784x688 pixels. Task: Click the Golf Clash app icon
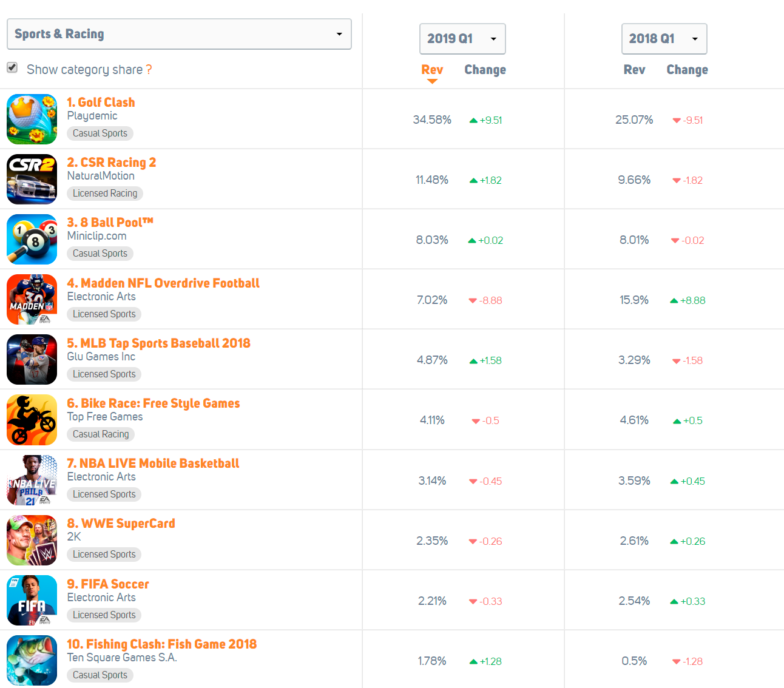point(32,119)
